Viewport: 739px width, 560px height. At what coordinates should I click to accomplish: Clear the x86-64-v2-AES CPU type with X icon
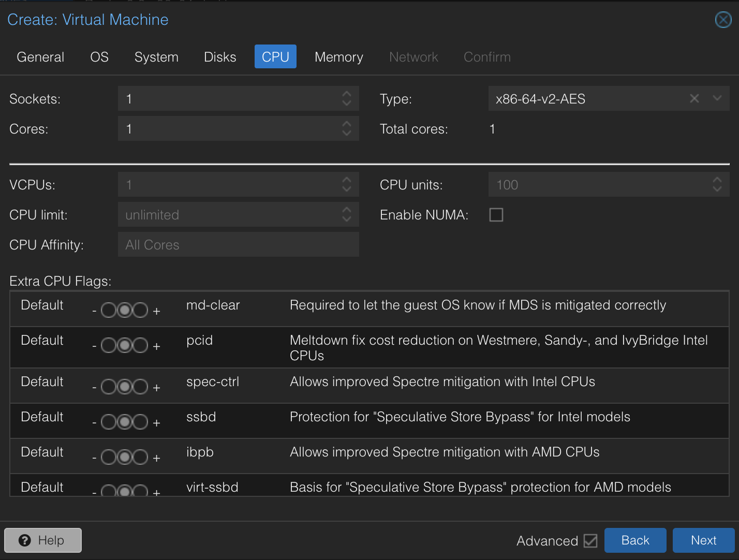coord(694,98)
